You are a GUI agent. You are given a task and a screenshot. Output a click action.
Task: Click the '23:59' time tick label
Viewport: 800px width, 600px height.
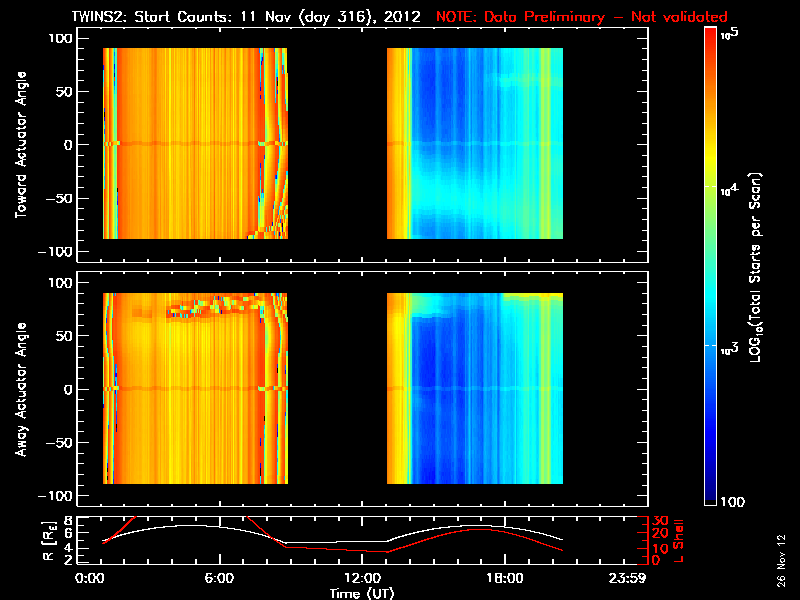(x=627, y=578)
